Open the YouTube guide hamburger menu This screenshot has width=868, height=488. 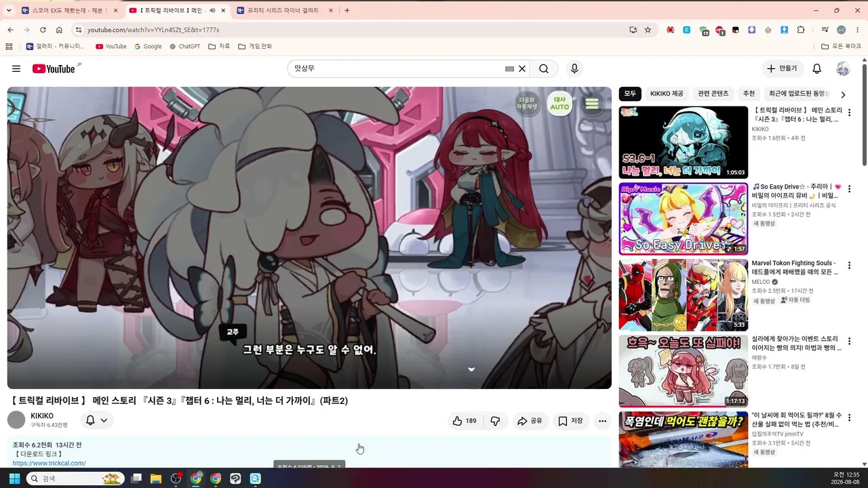click(x=16, y=68)
